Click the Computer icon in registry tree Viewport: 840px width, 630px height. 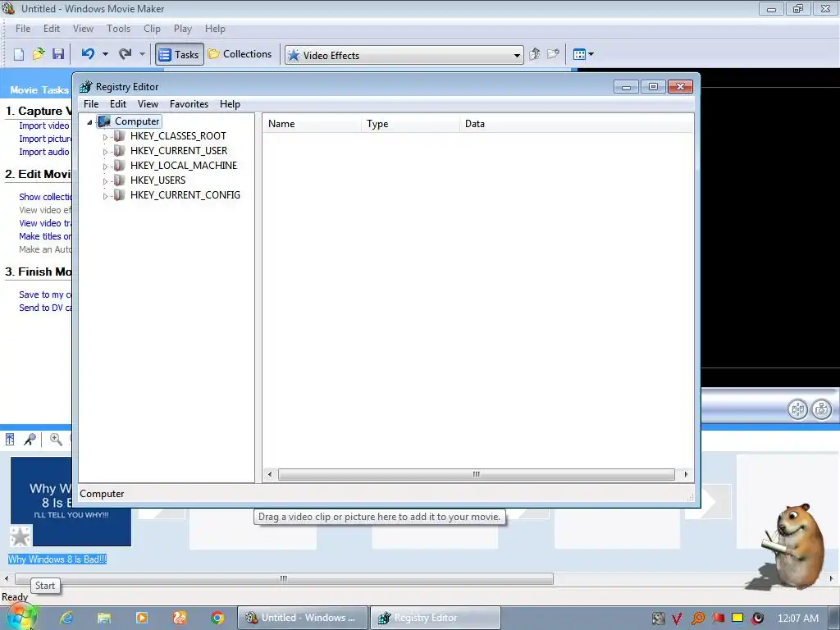coord(104,121)
